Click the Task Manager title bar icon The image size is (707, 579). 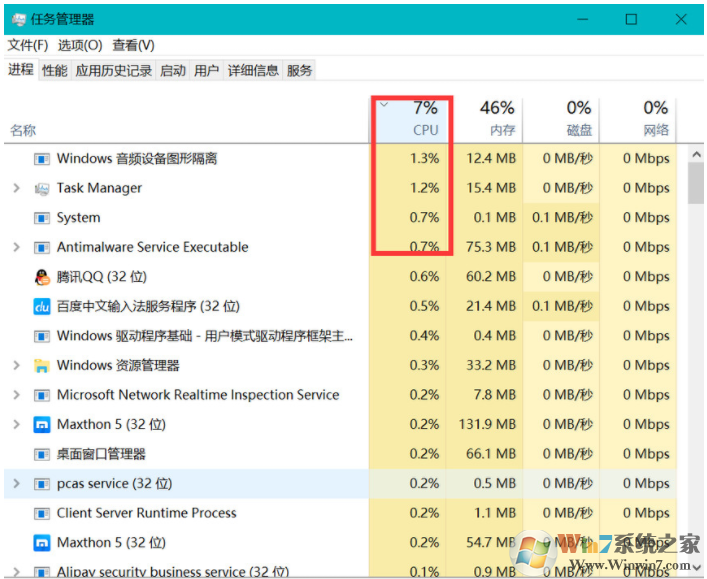click(19, 19)
